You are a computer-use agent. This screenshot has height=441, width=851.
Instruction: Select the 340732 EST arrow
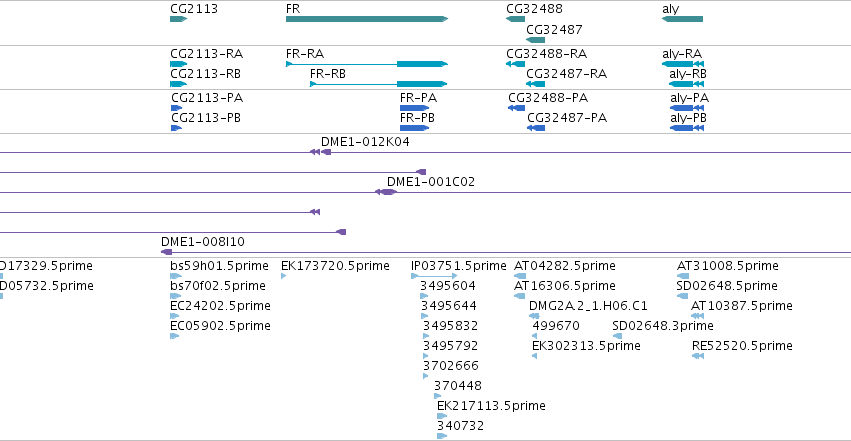442,436
